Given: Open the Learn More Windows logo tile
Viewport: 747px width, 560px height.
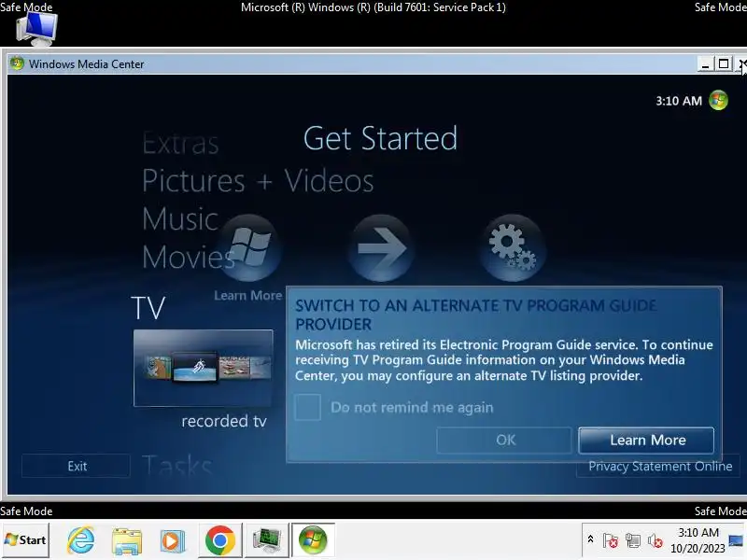Looking at the screenshot, I should (249, 247).
